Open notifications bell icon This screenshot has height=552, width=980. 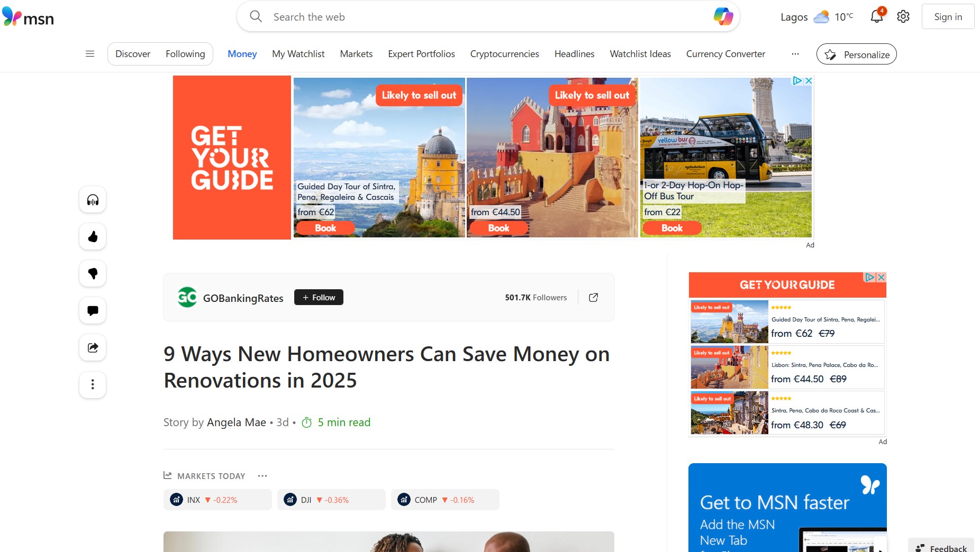[x=877, y=16]
